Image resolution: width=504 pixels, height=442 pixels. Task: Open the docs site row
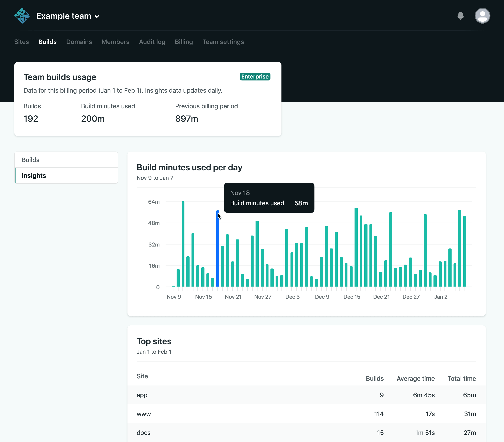(144, 433)
